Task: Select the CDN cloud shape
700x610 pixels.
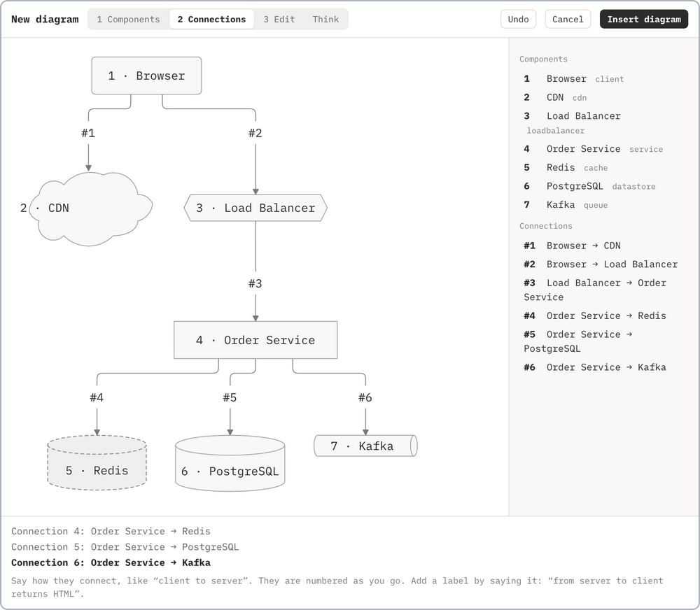Action: tap(91, 208)
